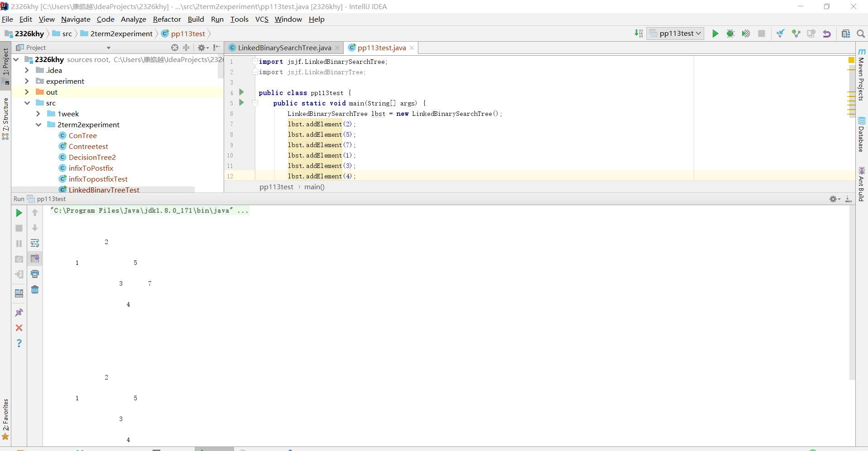Toggle the Ant Build side panel

[862, 184]
